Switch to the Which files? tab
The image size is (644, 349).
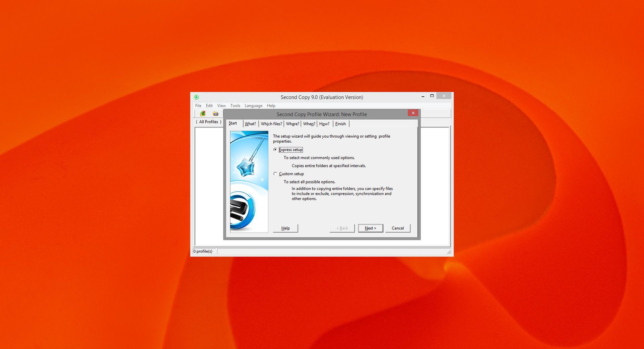[271, 123]
